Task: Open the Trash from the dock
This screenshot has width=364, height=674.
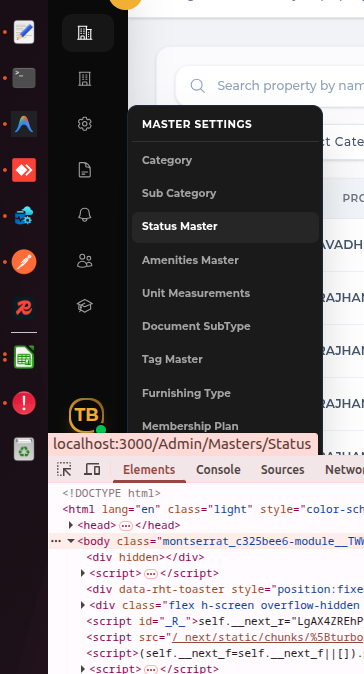Action: tap(24, 449)
